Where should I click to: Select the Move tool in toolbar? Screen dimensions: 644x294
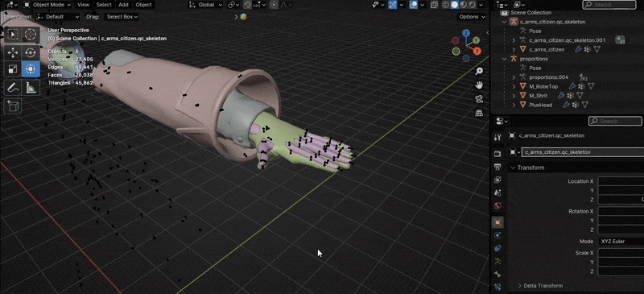[13, 52]
